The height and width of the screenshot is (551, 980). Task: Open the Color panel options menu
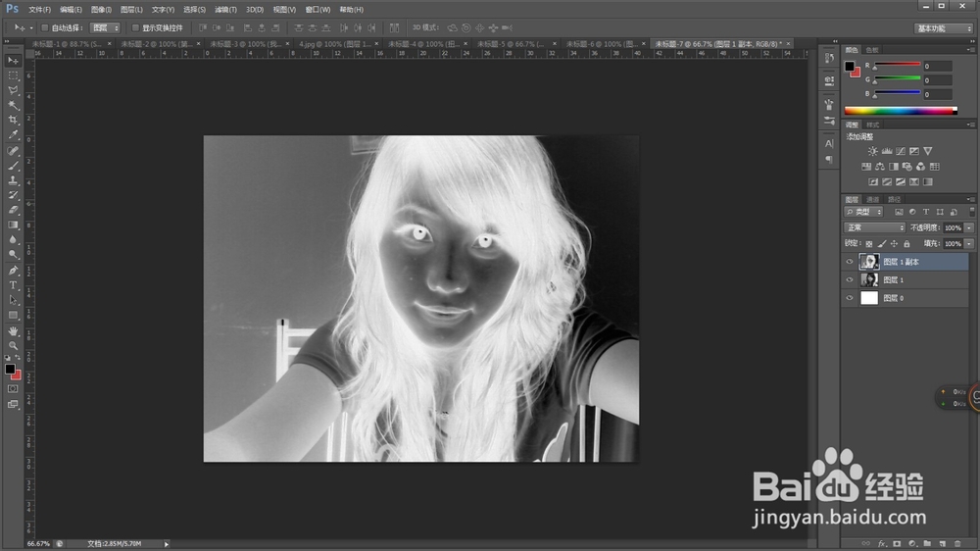point(970,50)
